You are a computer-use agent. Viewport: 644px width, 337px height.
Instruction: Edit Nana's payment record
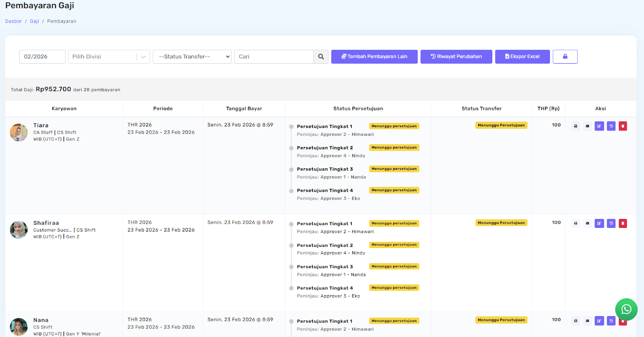(599, 320)
